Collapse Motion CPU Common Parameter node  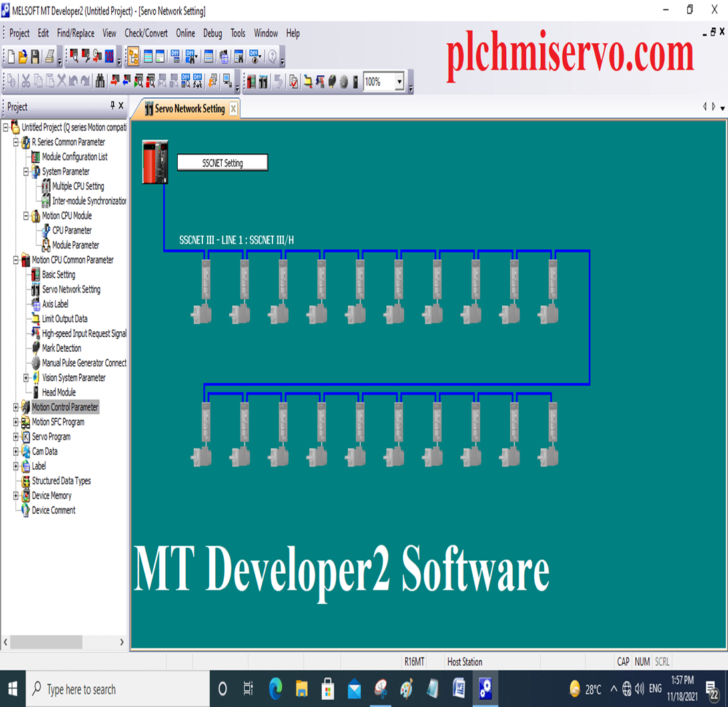tap(16, 260)
